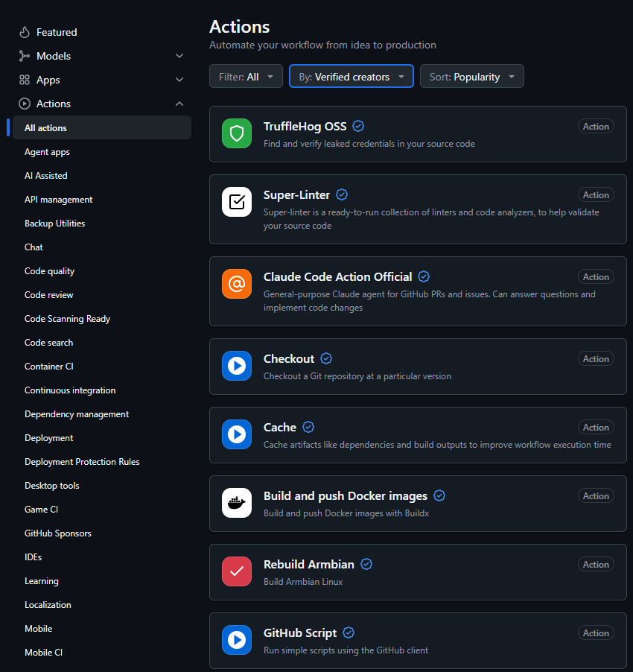The image size is (633, 672).
Task: Click the Actions play-circle sidebar icon
Action: [x=25, y=104]
